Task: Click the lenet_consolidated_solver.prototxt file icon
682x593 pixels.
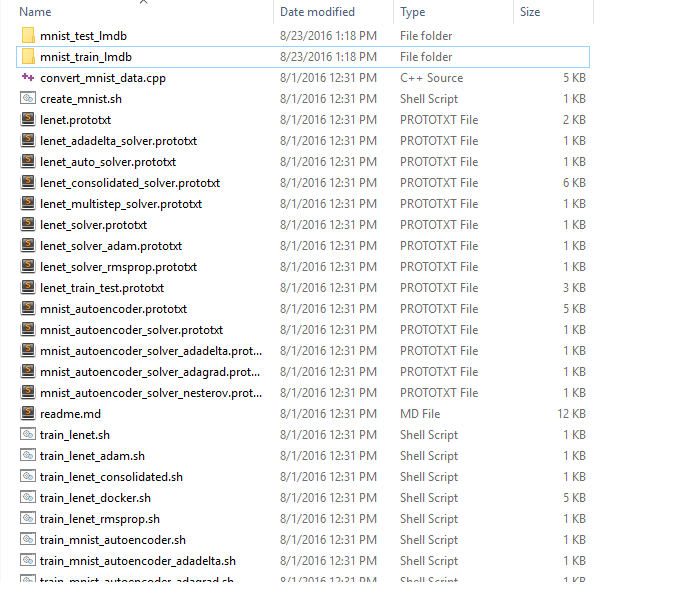Action: (28, 182)
